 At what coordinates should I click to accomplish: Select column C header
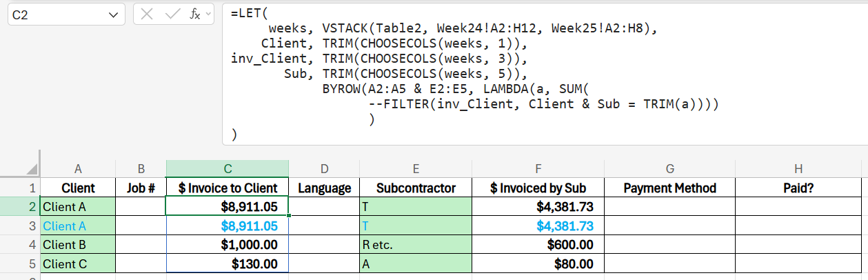click(228, 170)
